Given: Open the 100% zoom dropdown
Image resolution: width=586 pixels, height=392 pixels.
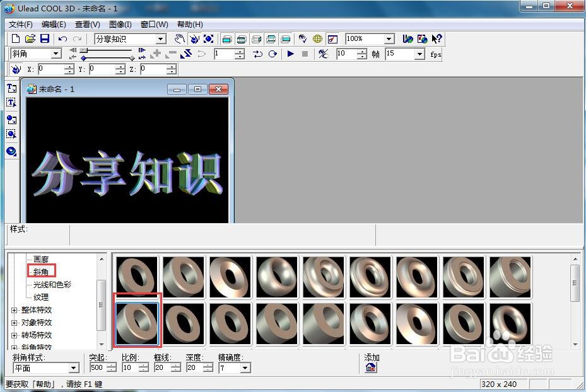Looking at the screenshot, I should 389,39.
